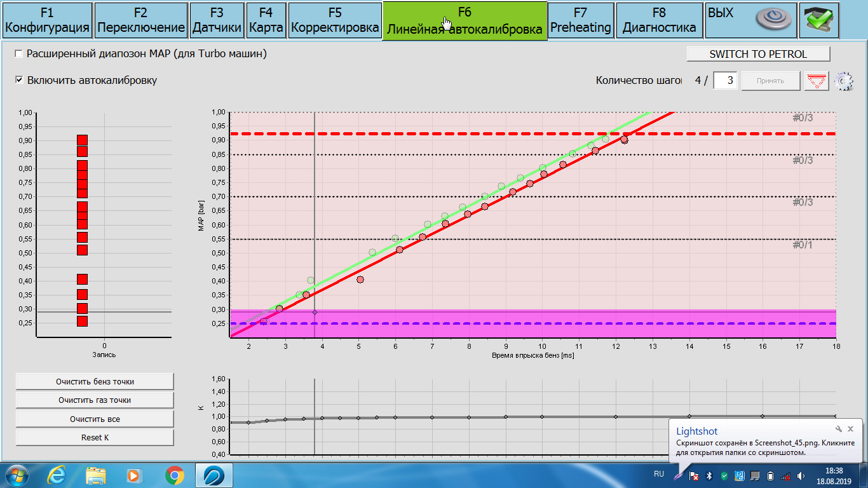
Task: Open the F2 Переключение tab
Action: pos(141,20)
